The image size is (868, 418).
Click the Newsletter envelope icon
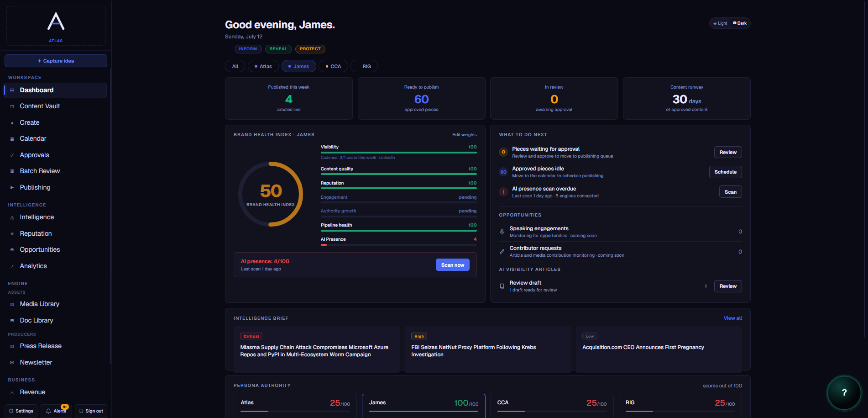(12, 363)
